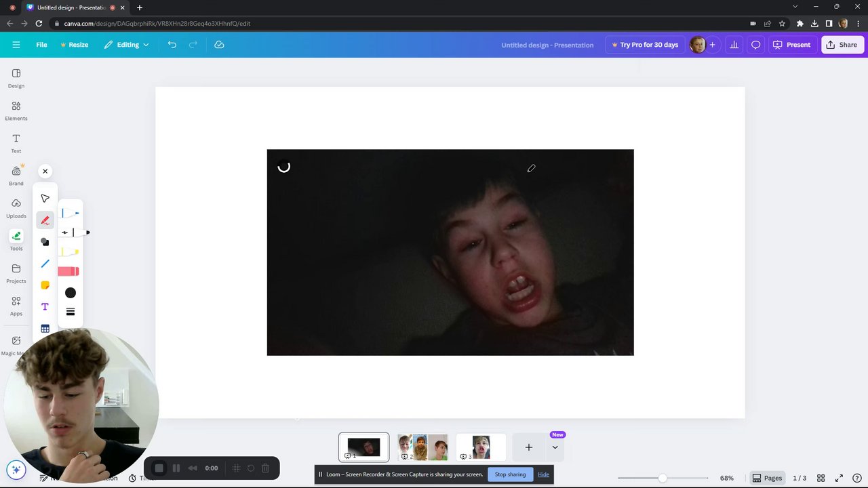Screen dimensions: 868x488
Task: Select page 3 thumbnail
Action: coord(481,447)
